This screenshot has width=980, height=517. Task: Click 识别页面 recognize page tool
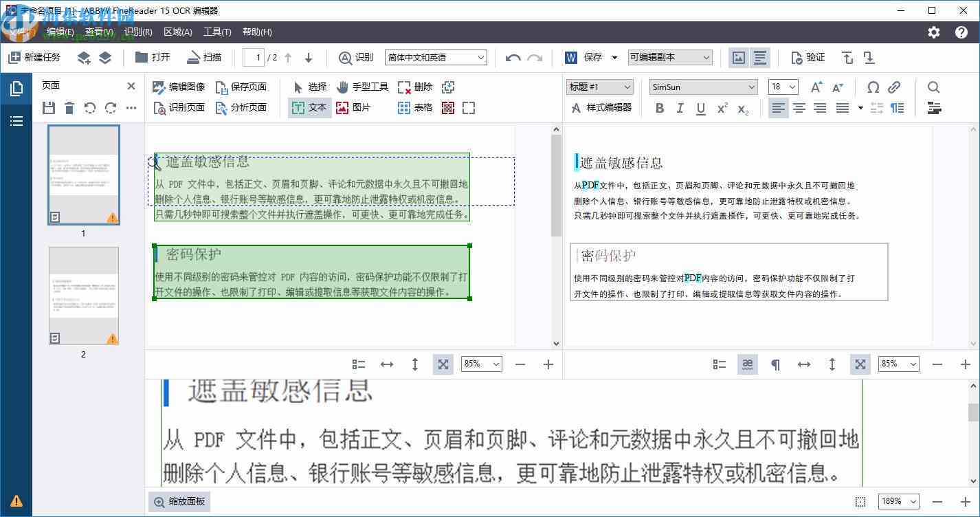coord(179,107)
